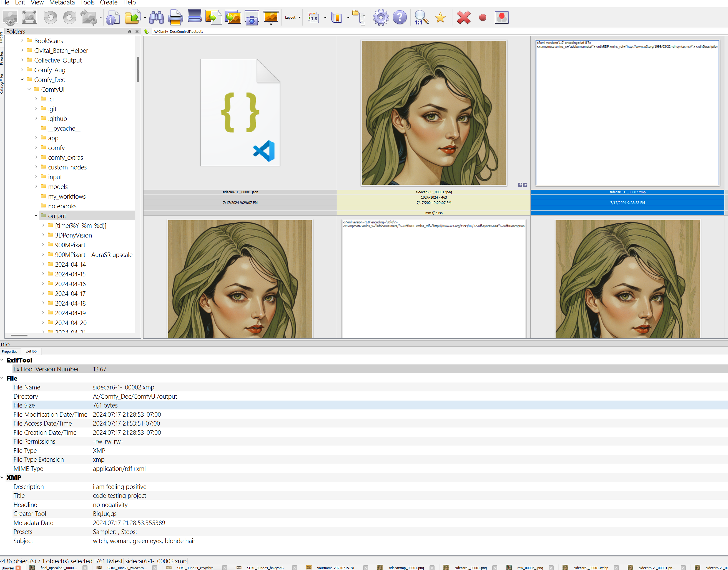Click the red X Delete icon
This screenshot has height=570, width=728.
[464, 17]
